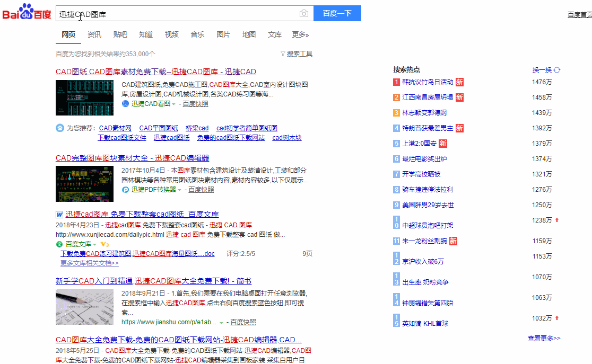
Task: Open recommended link 桥梁cad
Action: click(x=197, y=128)
